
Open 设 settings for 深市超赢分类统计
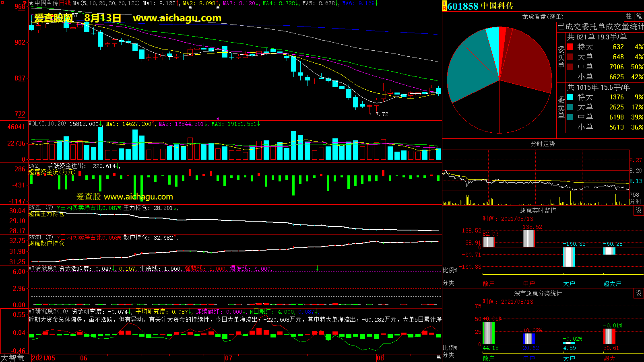click(x=638, y=293)
